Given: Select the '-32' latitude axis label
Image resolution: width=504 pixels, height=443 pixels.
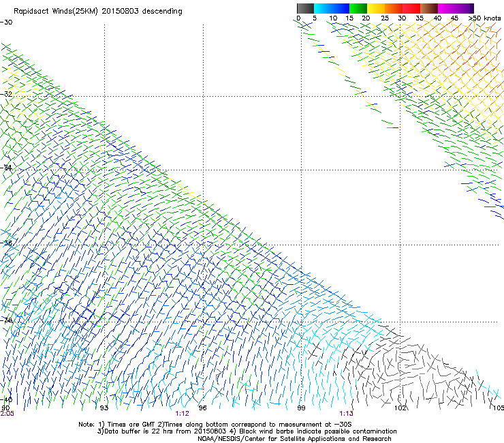Looking at the screenshot, I should coord(6,94).
